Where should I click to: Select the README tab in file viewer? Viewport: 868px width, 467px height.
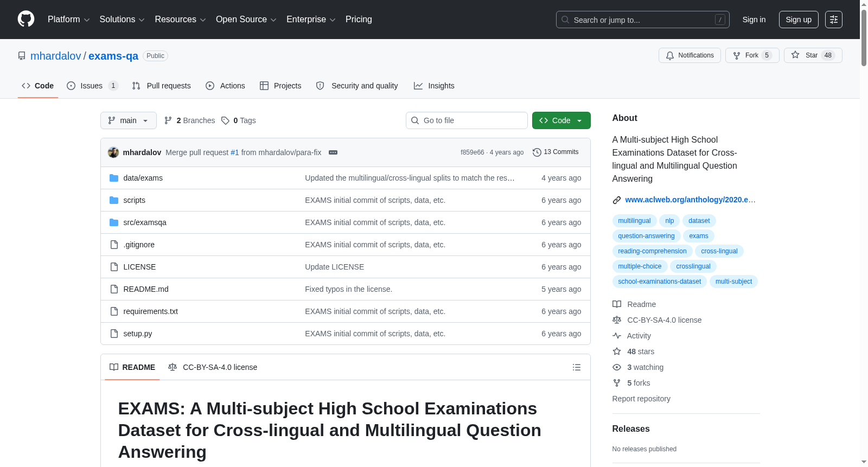tap(132, 367)
